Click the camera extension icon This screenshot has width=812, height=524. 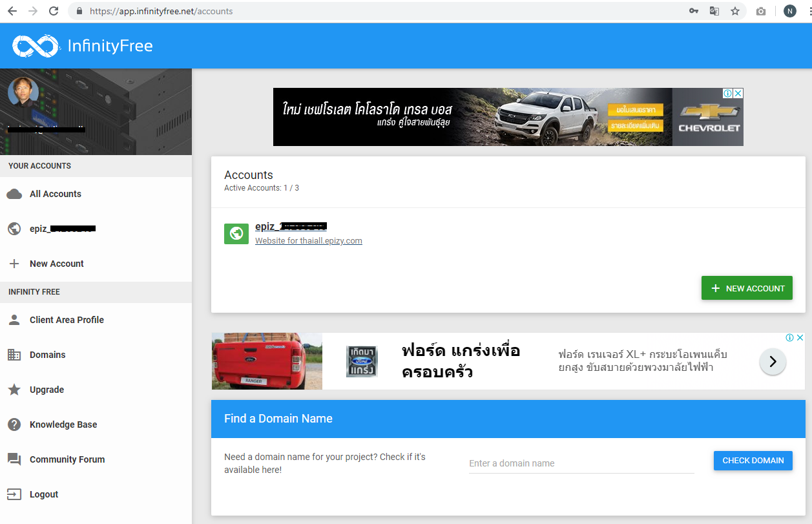click(x=761, y=11)
